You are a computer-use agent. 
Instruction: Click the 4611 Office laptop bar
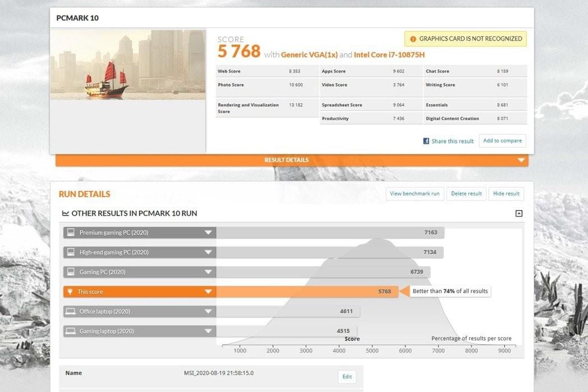(288, 311)
